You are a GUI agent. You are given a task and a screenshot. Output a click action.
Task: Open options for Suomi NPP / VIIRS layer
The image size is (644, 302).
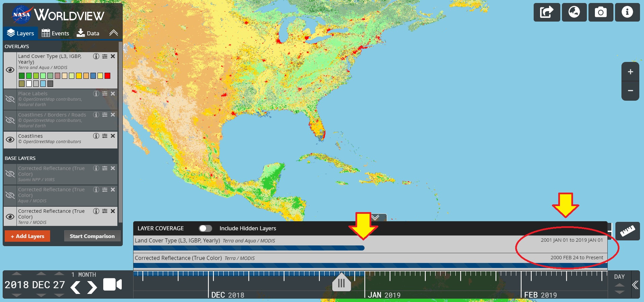(105, 168)
